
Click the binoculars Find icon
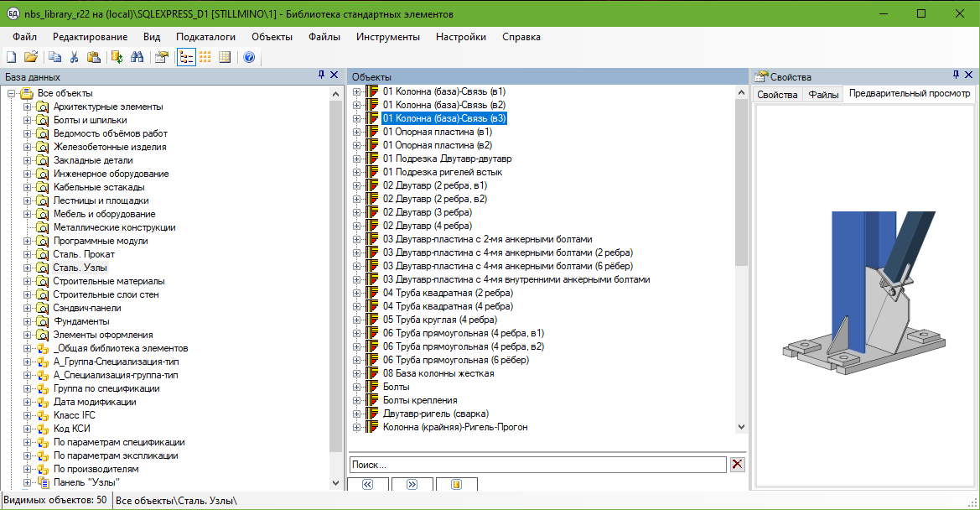(x=137, y=58)
